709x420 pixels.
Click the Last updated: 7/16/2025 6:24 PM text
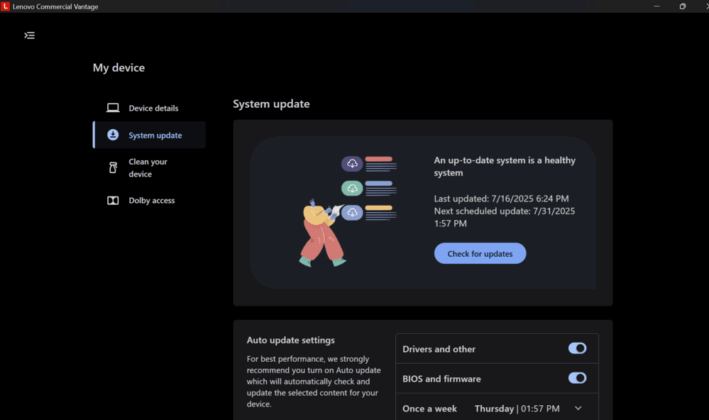[x=501, y=198]
